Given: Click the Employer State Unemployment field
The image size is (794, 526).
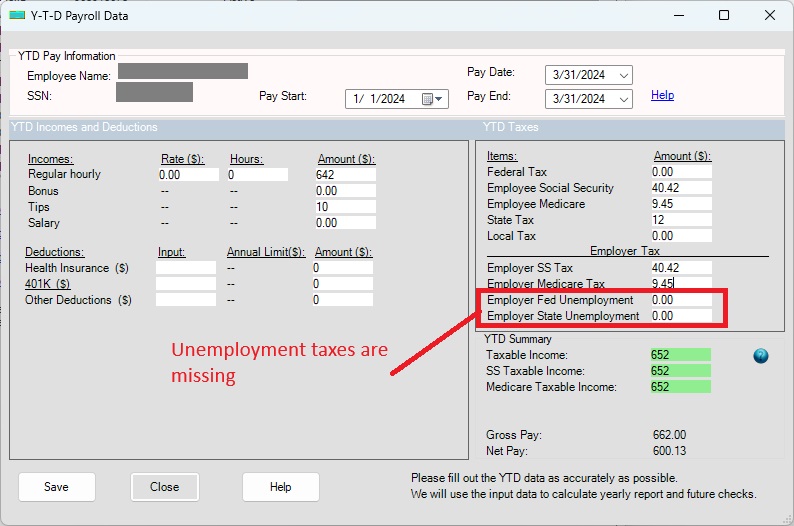Looking at the screenshot, I should coord(680,316).
